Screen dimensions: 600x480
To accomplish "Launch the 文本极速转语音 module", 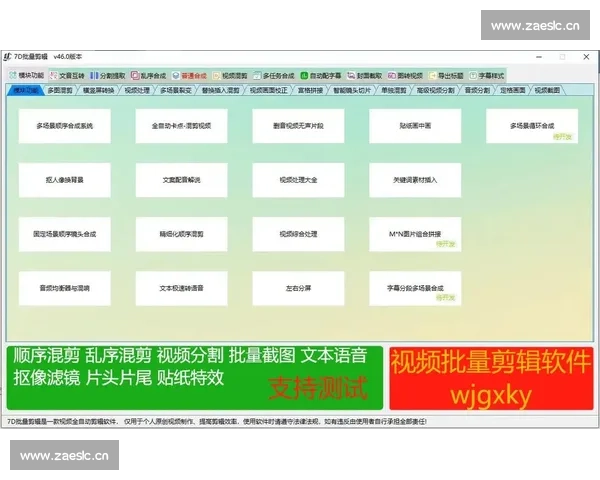I will (x=181, y=288).
